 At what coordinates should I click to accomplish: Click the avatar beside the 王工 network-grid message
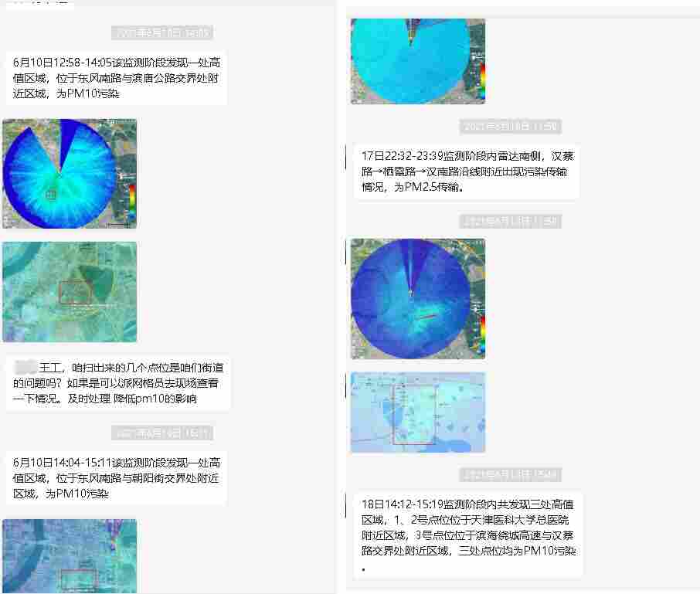click(2, 369)
